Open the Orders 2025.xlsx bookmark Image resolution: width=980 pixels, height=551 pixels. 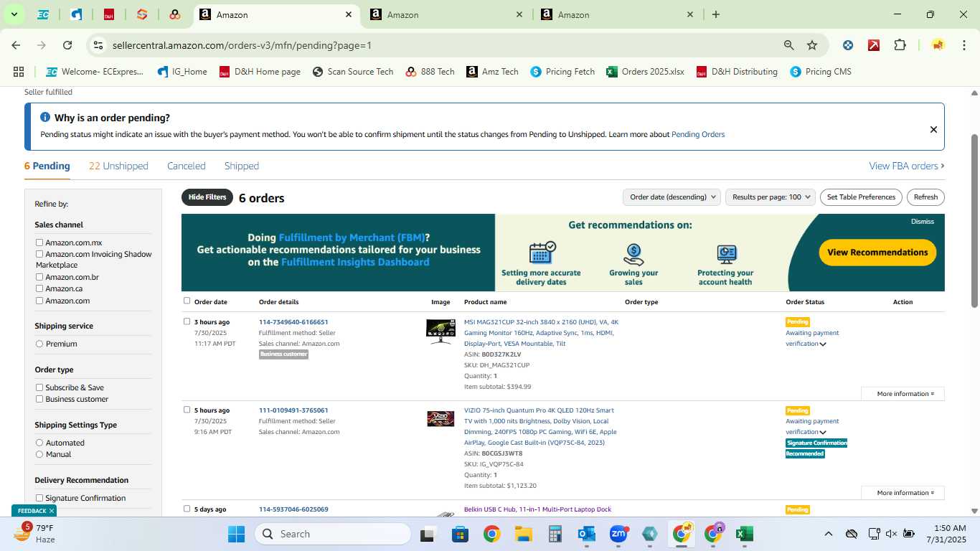[645, 72]
